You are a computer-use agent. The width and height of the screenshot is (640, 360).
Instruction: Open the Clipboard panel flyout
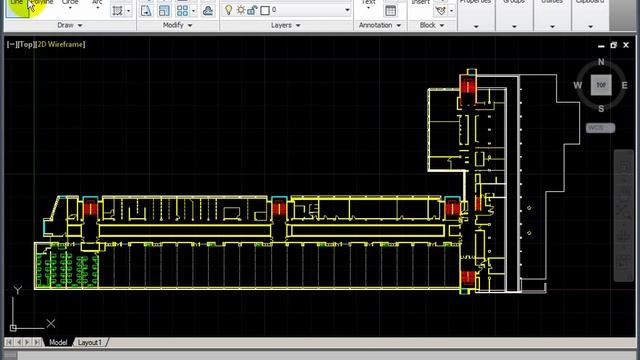tap(591, 27)
